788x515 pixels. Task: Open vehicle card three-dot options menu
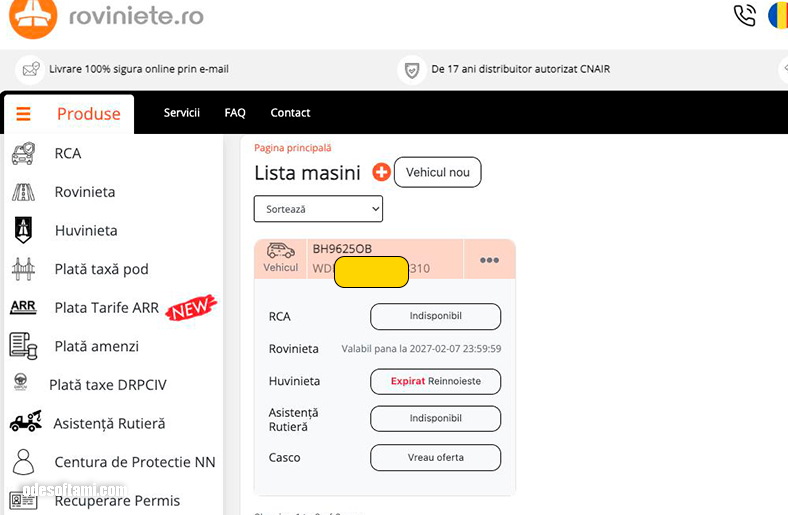coord(489,260)
